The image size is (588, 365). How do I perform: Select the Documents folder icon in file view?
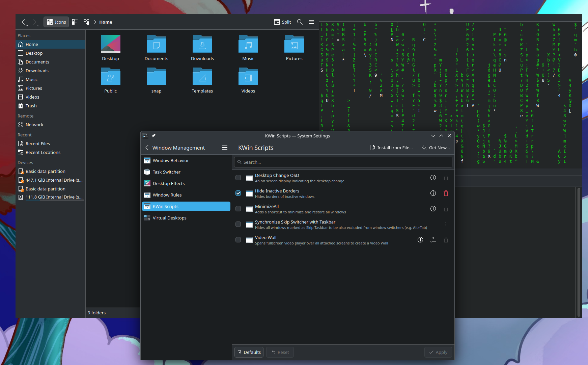coord(157,44)
